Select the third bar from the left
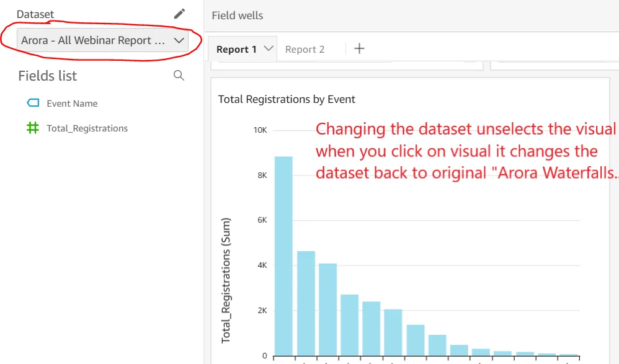Screen dimensions: 619x364 tap(328, 309)
